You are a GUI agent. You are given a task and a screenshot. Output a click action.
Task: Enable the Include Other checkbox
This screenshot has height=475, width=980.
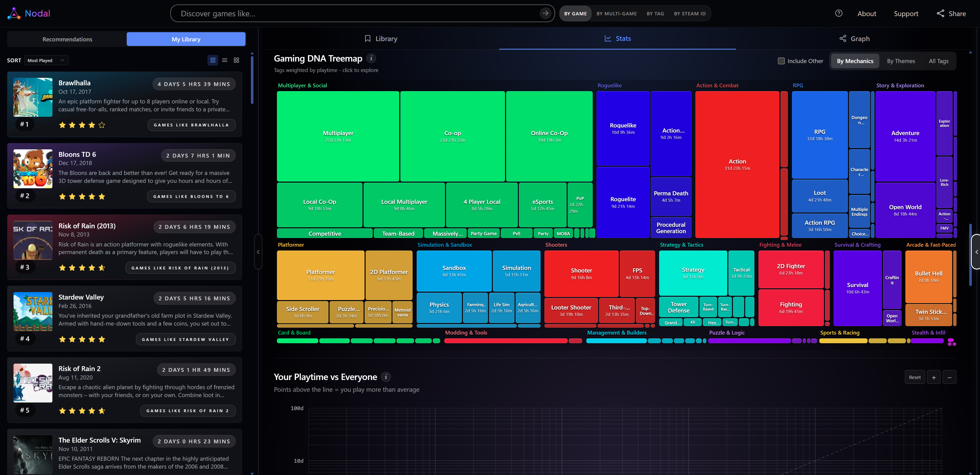click(781, 61)
